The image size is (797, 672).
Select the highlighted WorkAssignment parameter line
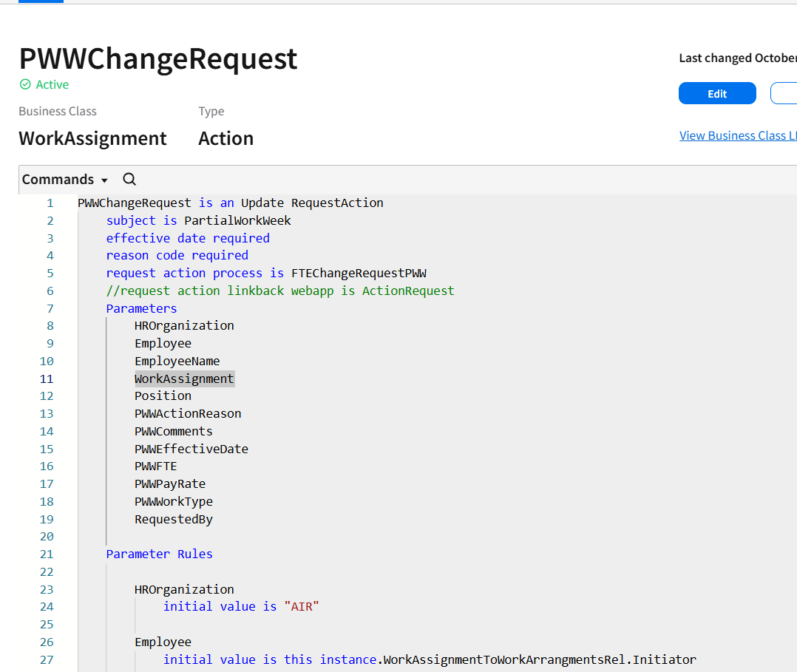[184, 379]
